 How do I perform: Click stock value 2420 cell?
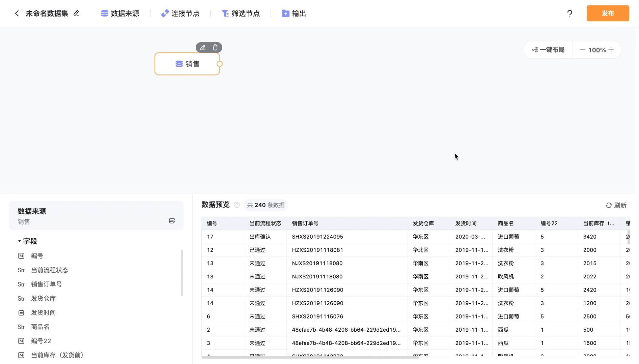tap(599, 290)
